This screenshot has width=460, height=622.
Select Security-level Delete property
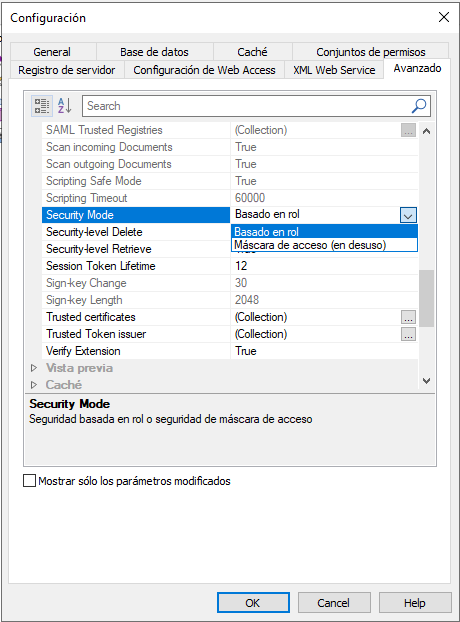tap(136, 232)
